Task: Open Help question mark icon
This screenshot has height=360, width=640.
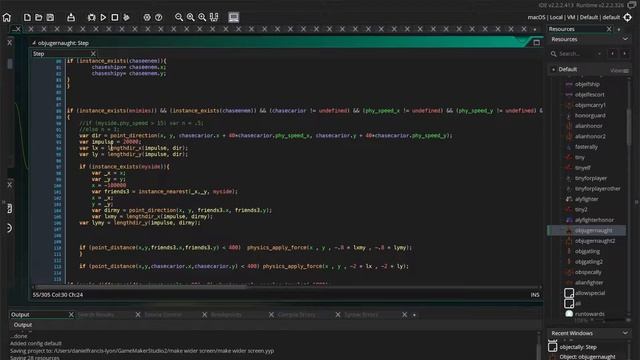Action: (x=158, y=17)
